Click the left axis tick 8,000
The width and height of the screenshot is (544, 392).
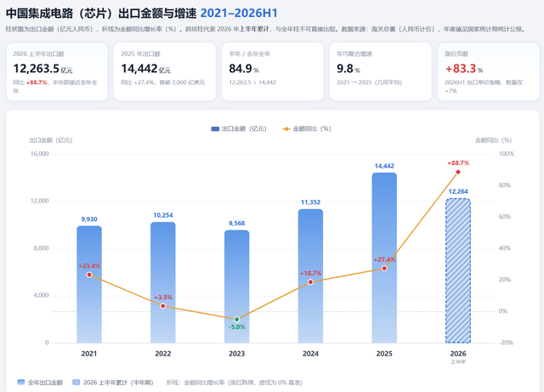tap(42, 248)
